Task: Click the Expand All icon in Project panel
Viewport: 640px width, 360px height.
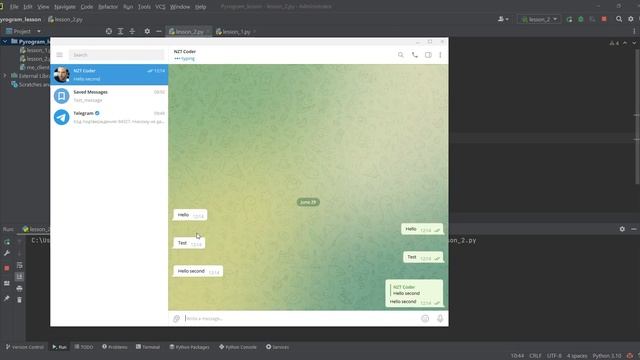Action: coord(120,31)
